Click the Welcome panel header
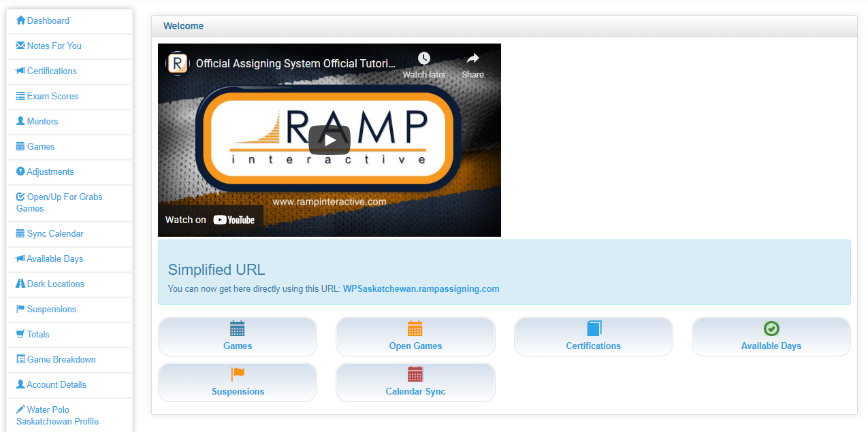The image size is (868, 432). (x=504, y=26)
